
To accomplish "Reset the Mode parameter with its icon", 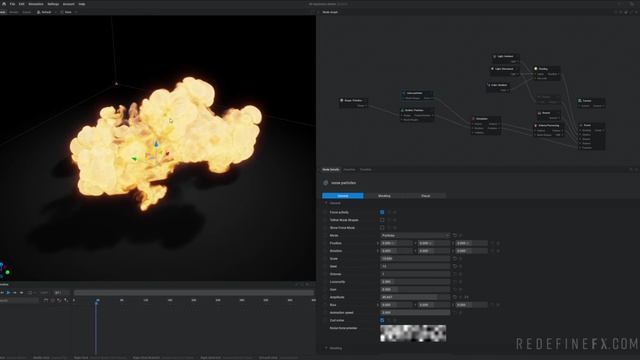I will (455, 236).
